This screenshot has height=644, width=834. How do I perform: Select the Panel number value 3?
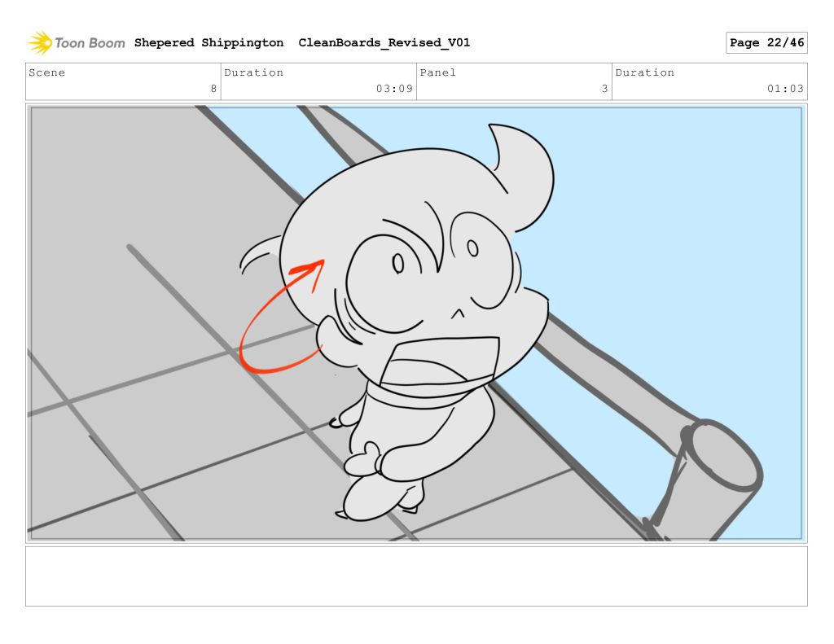click(604, 89)
